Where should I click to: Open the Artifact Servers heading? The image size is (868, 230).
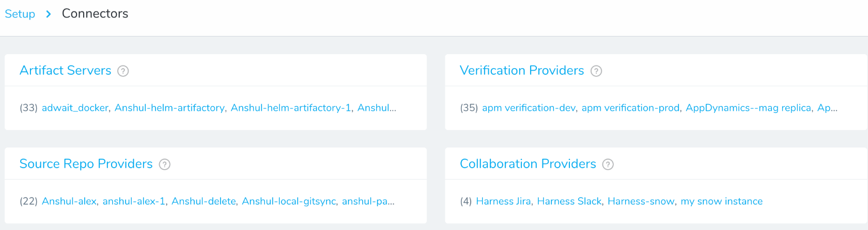tap(66, 71)
